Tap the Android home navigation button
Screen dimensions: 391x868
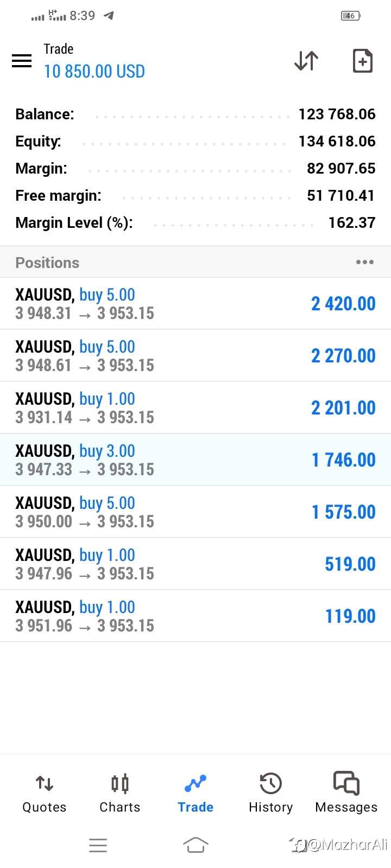pos(195,845)
